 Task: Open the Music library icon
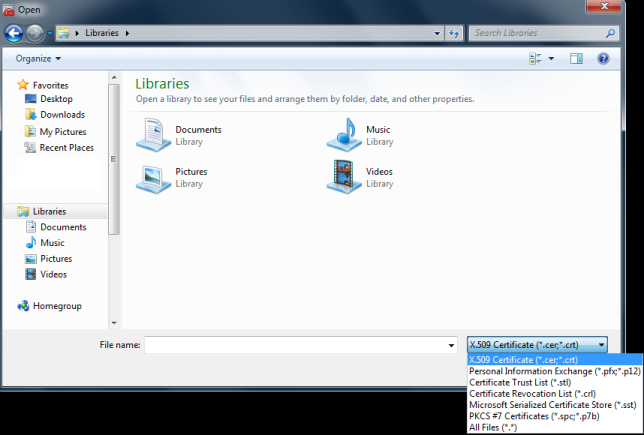point(343,134)
